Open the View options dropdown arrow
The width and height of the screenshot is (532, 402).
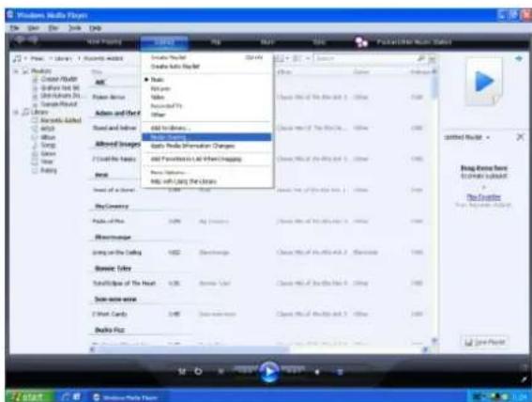tap(287, 59)
